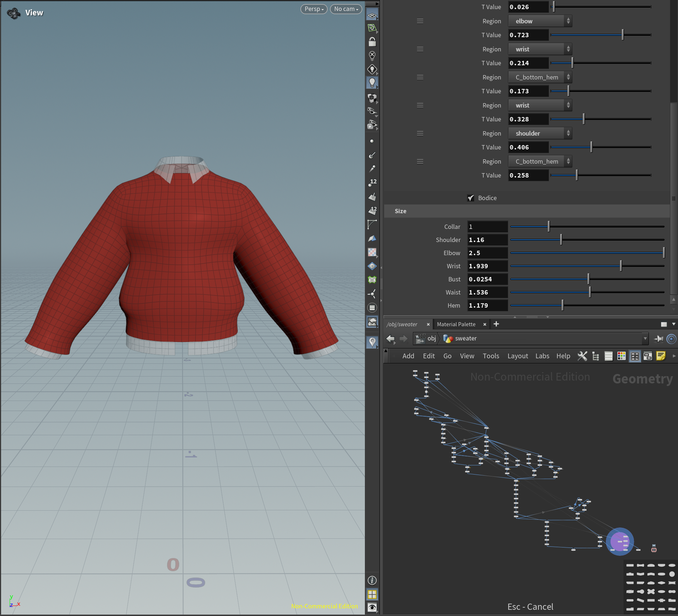The height and width of the screenshot is (616, 678).
Task: Open the Labs menu
Action: 542,356
